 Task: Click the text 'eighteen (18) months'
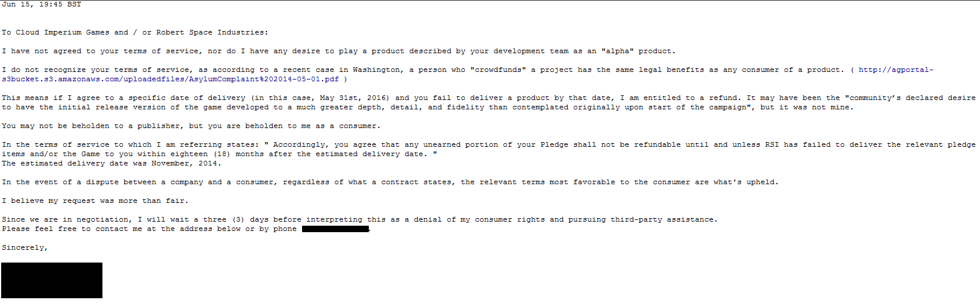217,154
